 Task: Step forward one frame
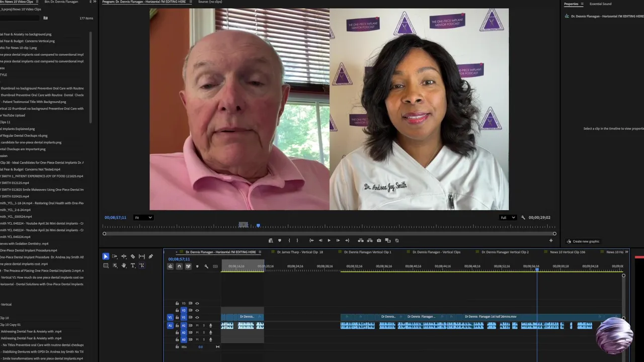pos(338,240)
